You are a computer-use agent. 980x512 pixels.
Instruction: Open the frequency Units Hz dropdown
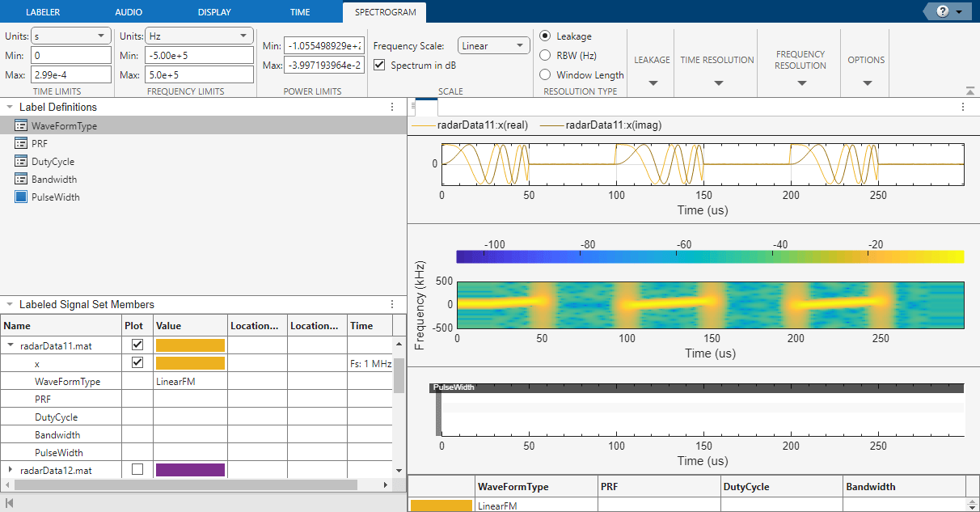(198, 36)
